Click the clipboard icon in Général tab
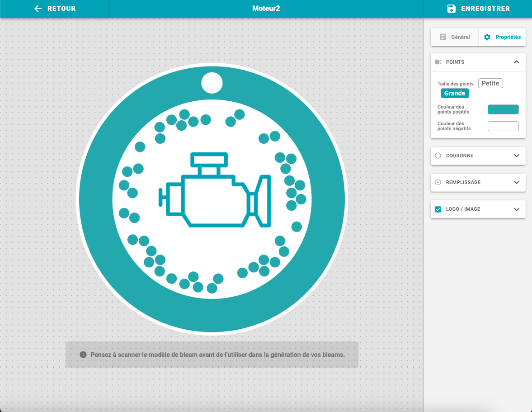The height and width of the screenshot is (412, 532). (x=443, y=37)
